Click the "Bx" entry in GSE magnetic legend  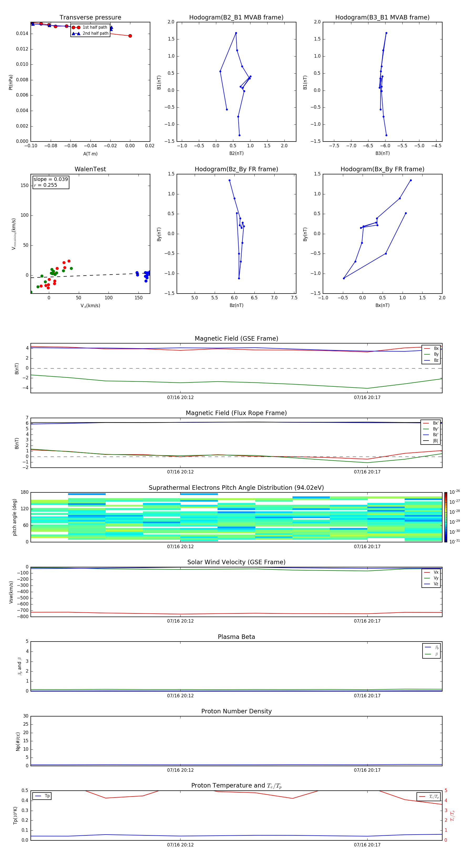[431, 349]
